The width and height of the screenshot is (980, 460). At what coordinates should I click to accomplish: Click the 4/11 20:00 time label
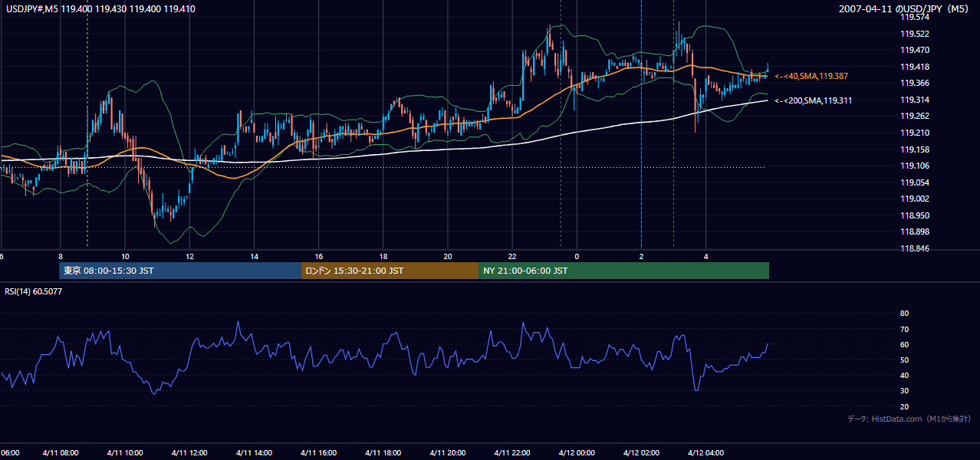[x=448, y=453]
